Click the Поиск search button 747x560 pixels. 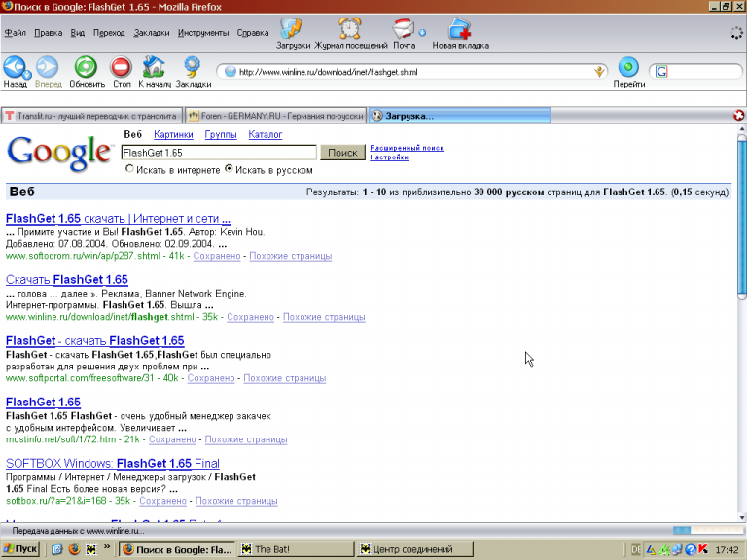(x=342, y=153)
